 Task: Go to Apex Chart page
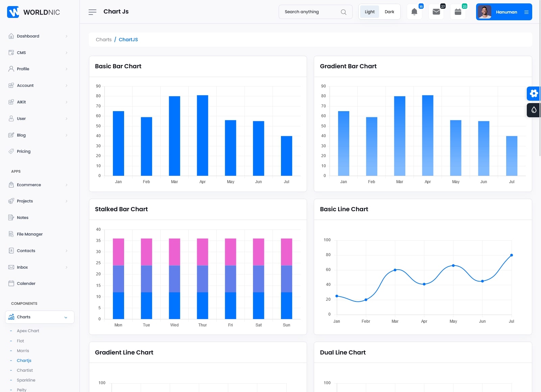click(x=28, y=331)
